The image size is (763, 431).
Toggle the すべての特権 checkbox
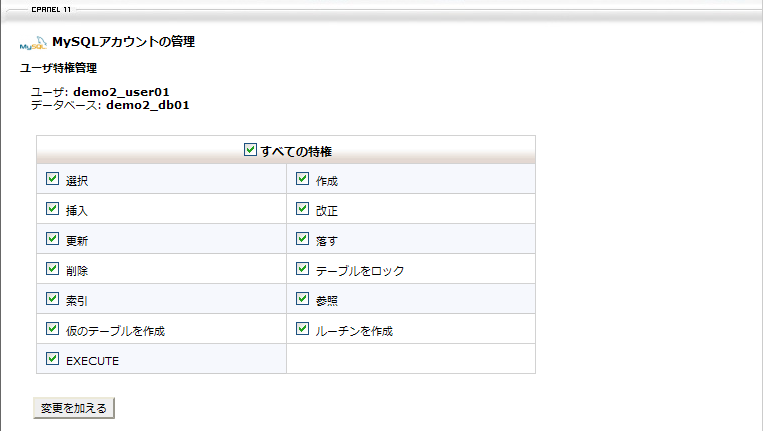[251, 151]
